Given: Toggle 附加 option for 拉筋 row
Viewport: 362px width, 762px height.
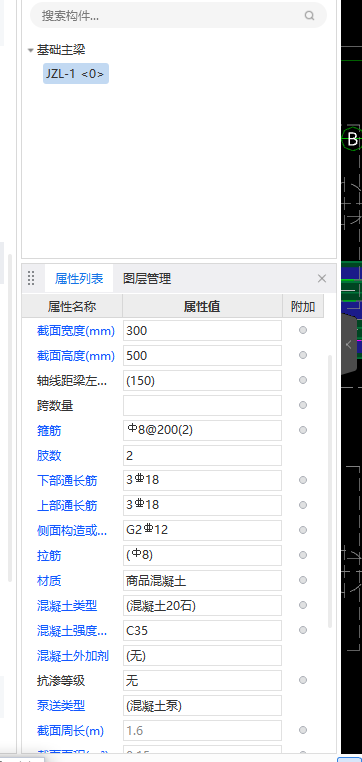Looking at the screenshot, I should (x=303, y=555).
